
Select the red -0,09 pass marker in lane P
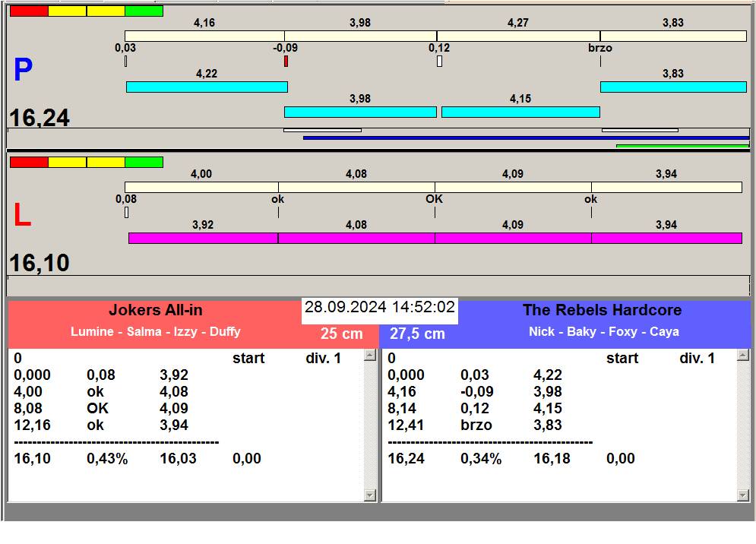(x=286, y=62)
